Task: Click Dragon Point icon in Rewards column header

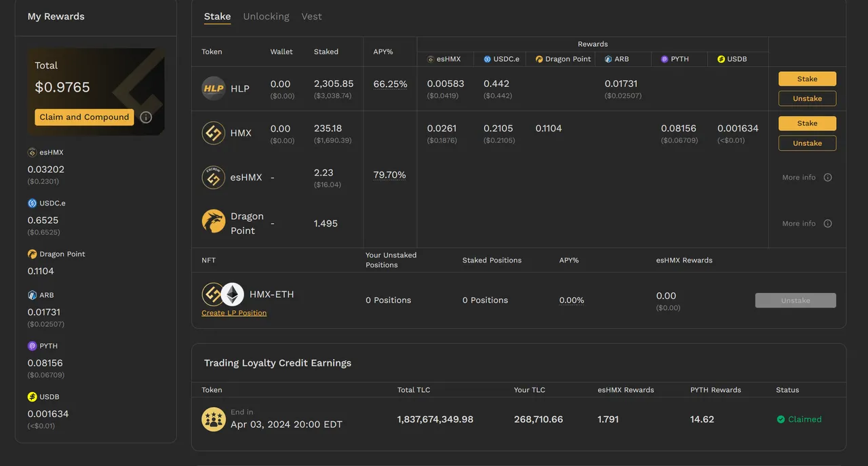Action: point(539,59)
